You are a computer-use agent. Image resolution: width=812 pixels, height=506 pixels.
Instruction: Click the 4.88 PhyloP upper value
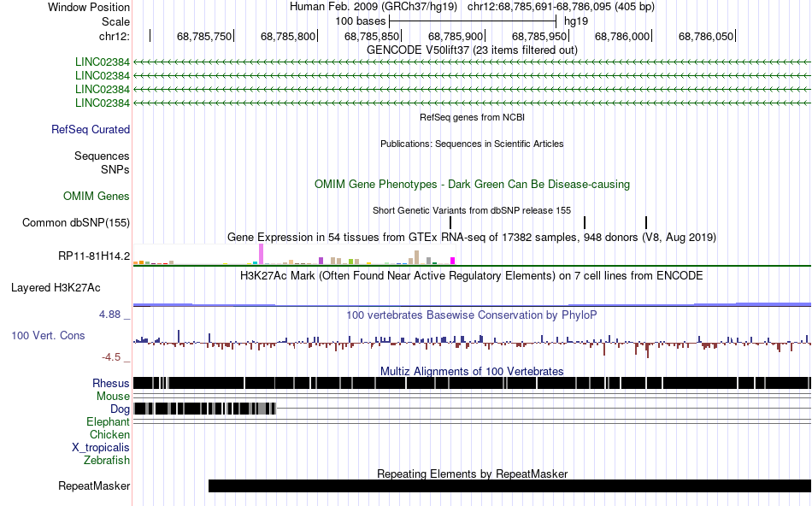tap(109, 315)
